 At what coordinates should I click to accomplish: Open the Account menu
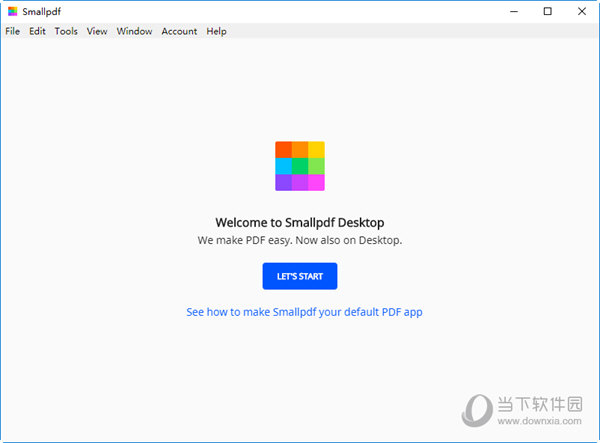pyautogui.click(x=179, y=31)
